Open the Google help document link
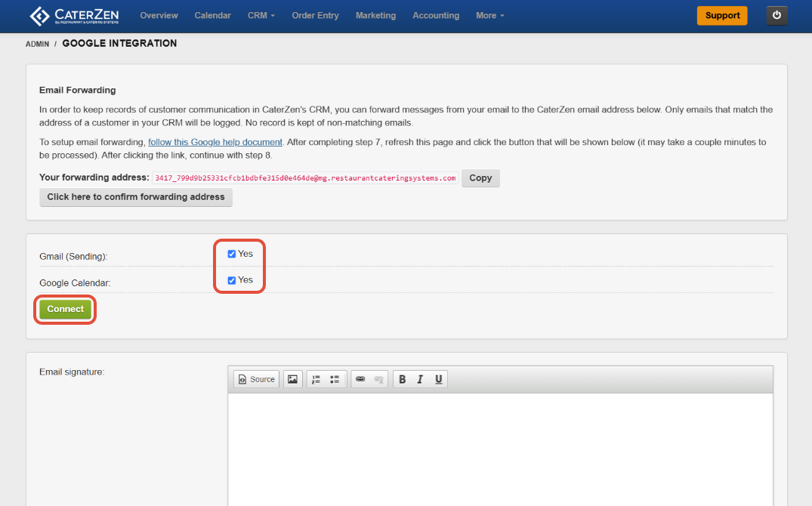Screen dimensions: 812x506 (x=215, y=142)
